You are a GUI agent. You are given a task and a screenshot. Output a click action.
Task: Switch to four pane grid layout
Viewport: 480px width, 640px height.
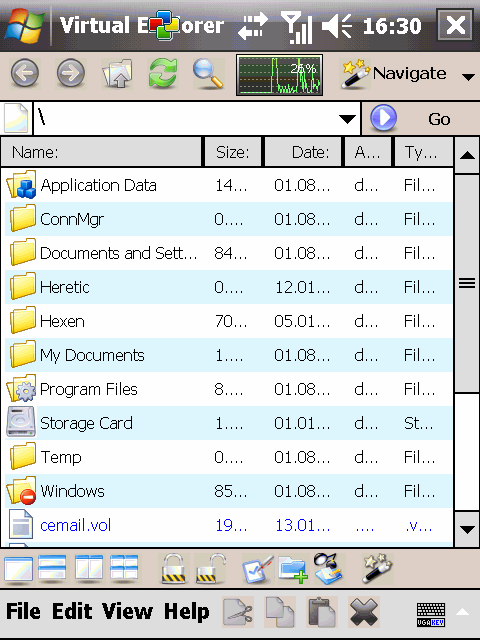click(x=124, y=568)
